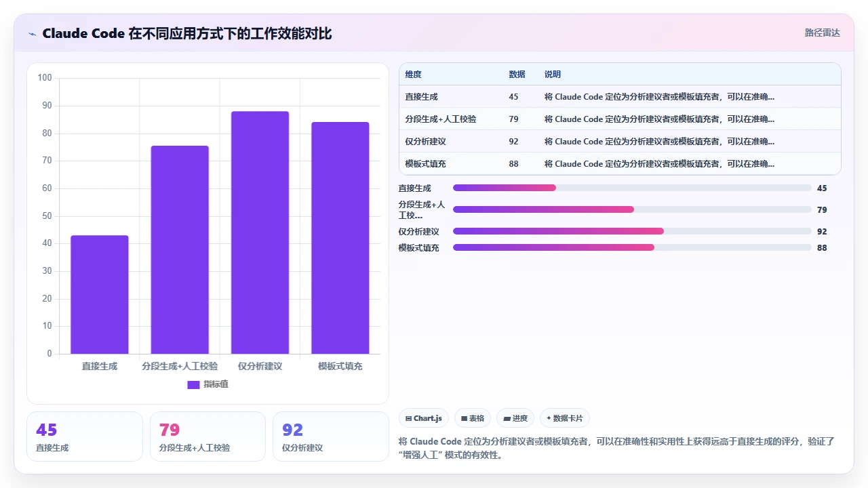Click the 仅分析建议 progress bar at 92
868x488 pixels.
point(632,231)
